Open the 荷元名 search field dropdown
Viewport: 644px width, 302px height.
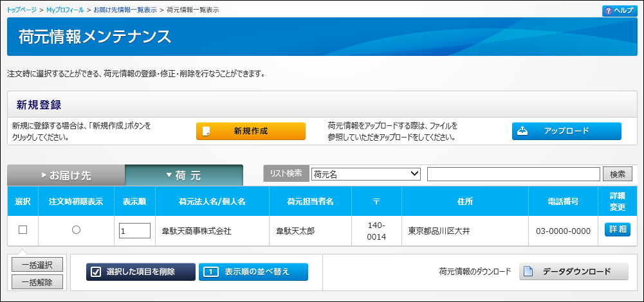(x=365, y=173)
